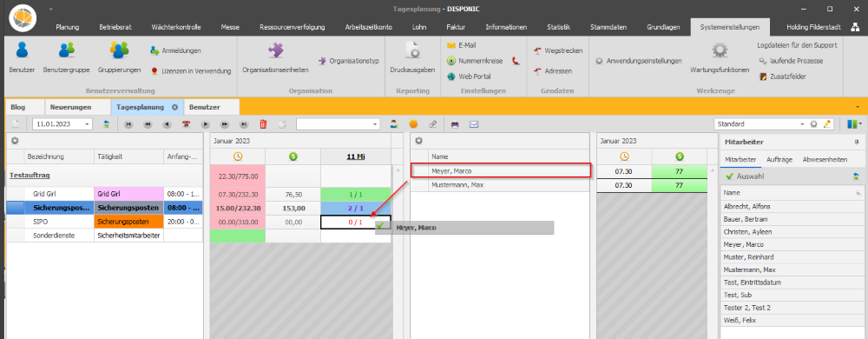Screen dimensions: 868x339
Task: Click the red phone icon beside Nummernkreise
Action: pyautogui.click(x=516, y=61)
